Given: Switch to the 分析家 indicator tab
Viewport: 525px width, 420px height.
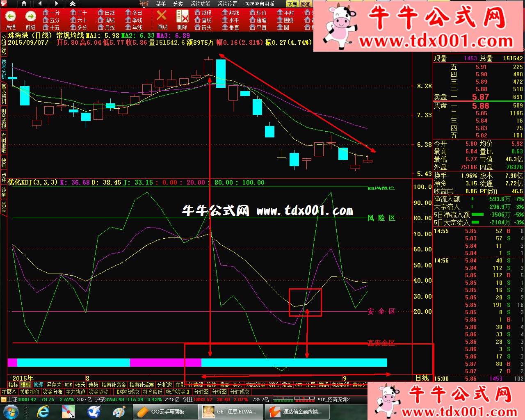Looking at the screenshot, I should click(164, 385).
